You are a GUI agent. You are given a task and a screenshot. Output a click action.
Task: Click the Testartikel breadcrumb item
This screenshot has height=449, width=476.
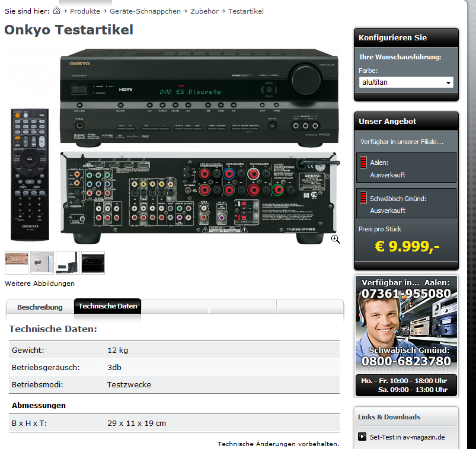(x=246, y=11)
